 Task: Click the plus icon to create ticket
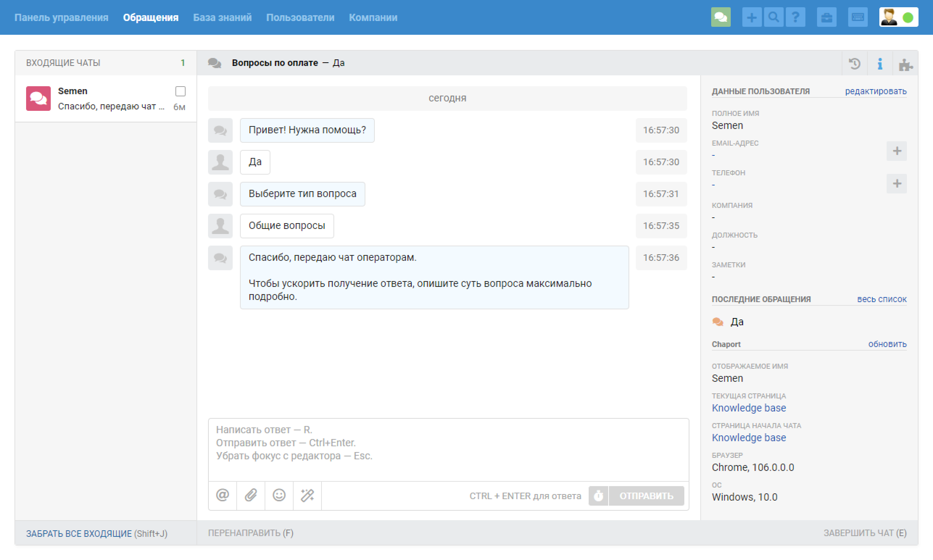(x=751, y=17)
